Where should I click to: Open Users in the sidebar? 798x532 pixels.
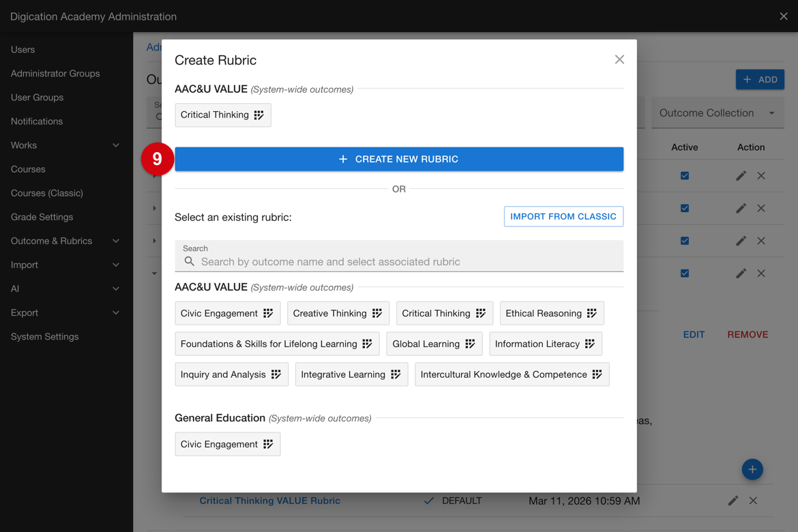pyautogui.click(x=23, y=49)
